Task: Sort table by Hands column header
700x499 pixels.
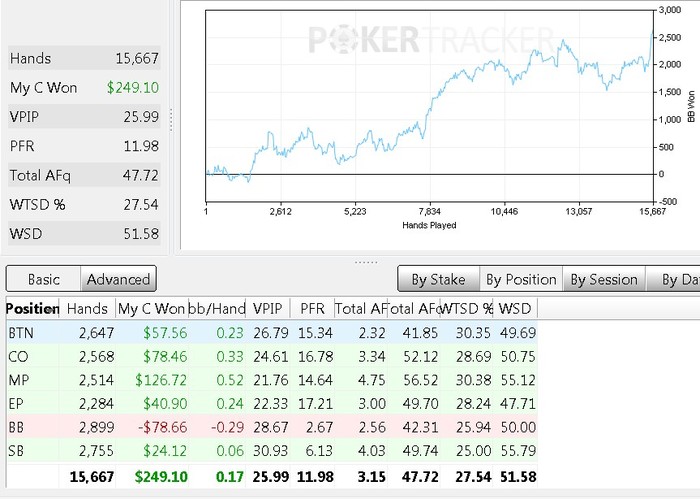Action: tap(87, 308)
